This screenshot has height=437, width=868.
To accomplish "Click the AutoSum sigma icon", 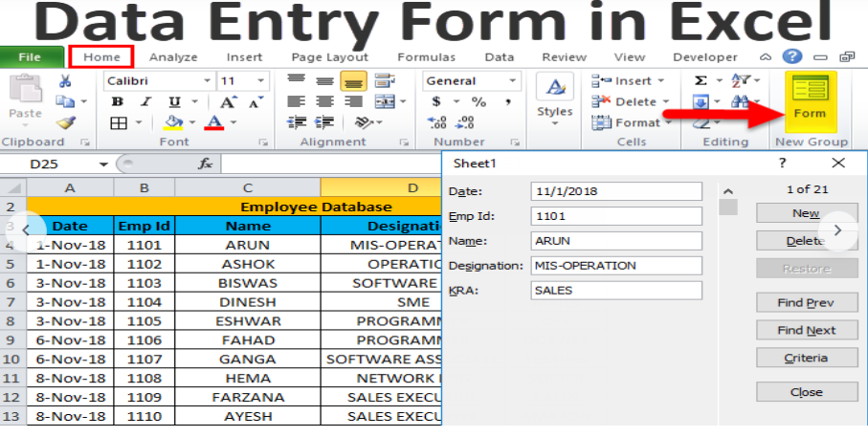I will point(701,81).
